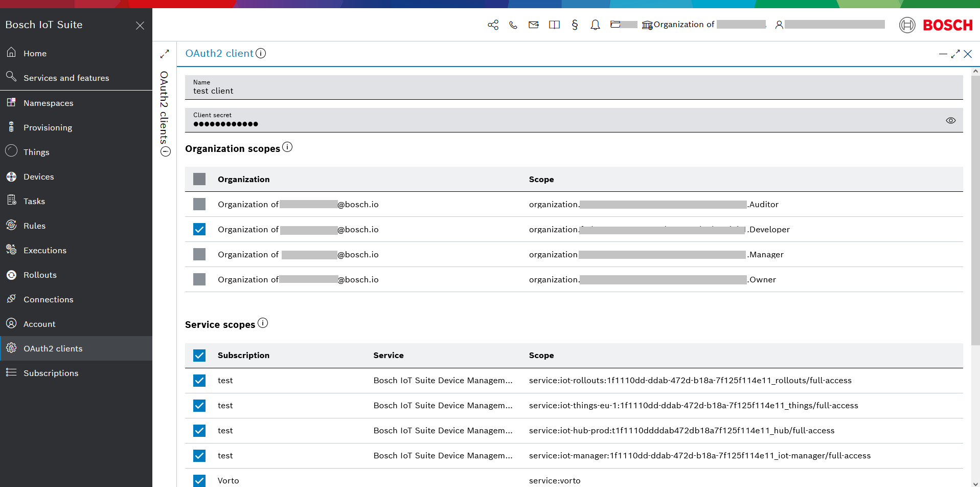980x487 pixels.
Task: Toggle select-all Service scopes checkbox
Action: (x=199, y=355)
